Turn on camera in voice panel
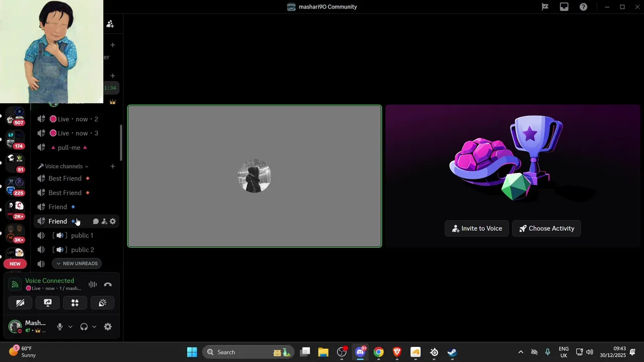644x362 pixels. coord(20,303)
